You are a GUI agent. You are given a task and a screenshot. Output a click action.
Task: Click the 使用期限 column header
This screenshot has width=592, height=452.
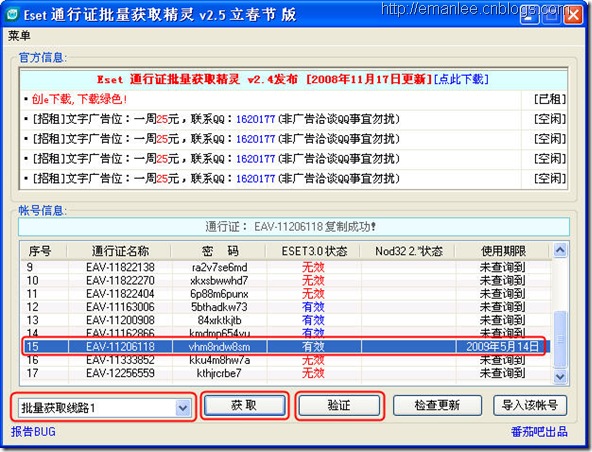[503, 251]
